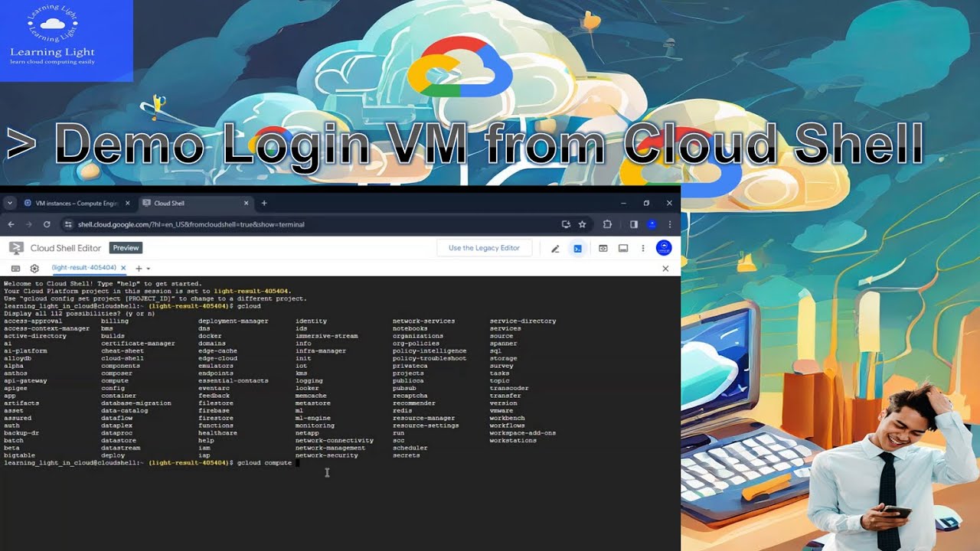Screen dimensions: 980x551
Task: Click 'firebase' in terminal output
Action: click(x=214, y=410)
